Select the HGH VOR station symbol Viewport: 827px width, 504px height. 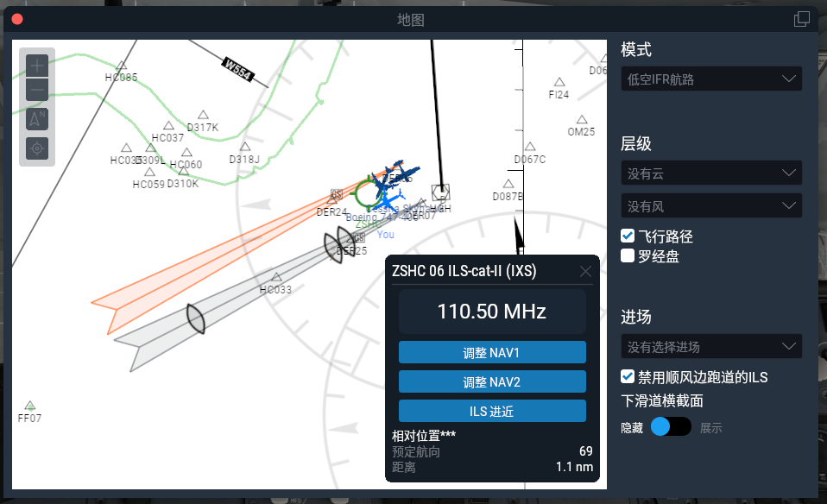pos(440,193)
